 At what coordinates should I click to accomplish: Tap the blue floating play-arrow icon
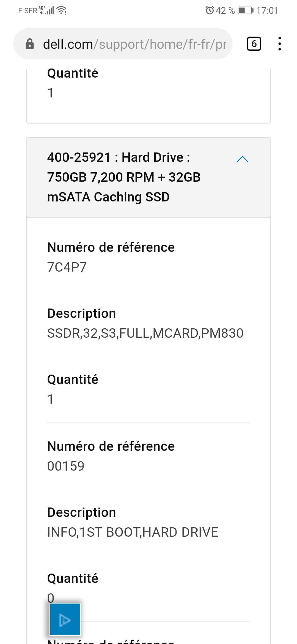[x=65, y=619]
